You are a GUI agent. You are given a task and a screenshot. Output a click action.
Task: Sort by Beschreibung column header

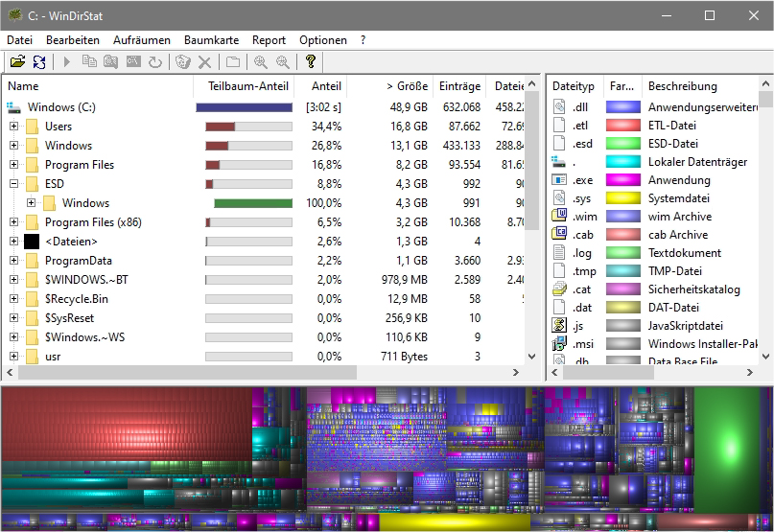pyautogui.click(x=700, y=86)
